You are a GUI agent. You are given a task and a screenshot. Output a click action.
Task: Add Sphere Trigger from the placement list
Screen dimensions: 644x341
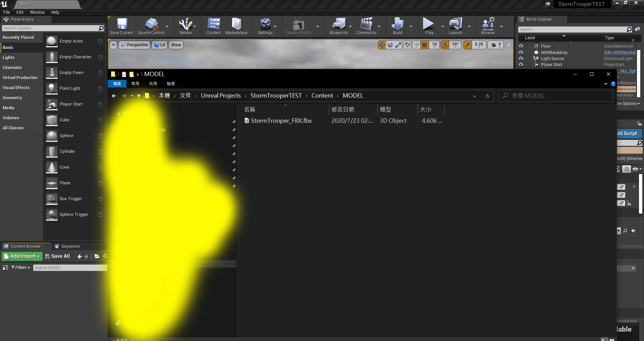(74, 215)
